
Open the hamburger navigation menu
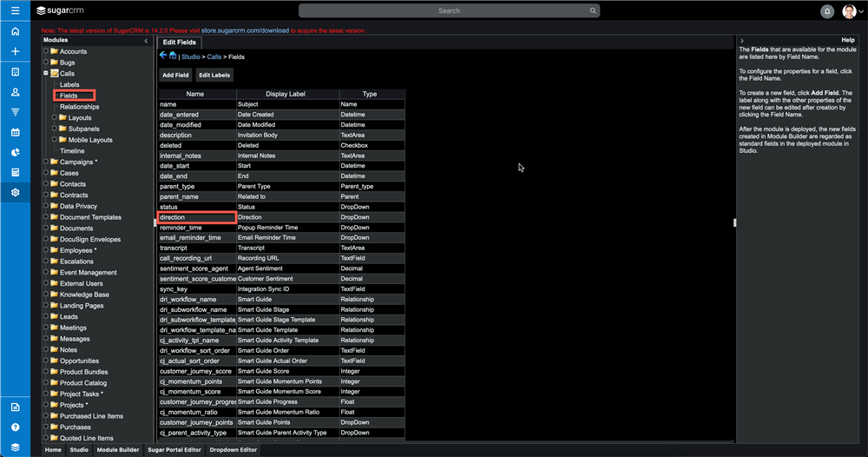(x=15, y=10)
